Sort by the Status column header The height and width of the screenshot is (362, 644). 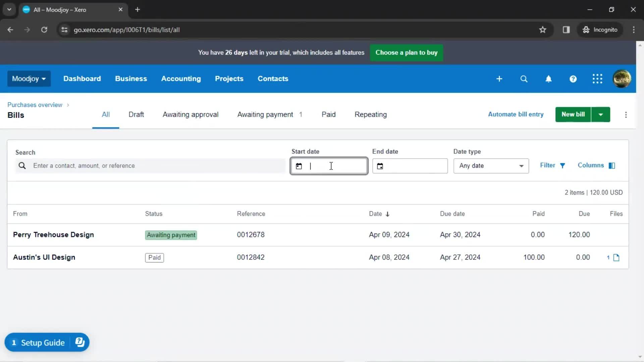154,214
